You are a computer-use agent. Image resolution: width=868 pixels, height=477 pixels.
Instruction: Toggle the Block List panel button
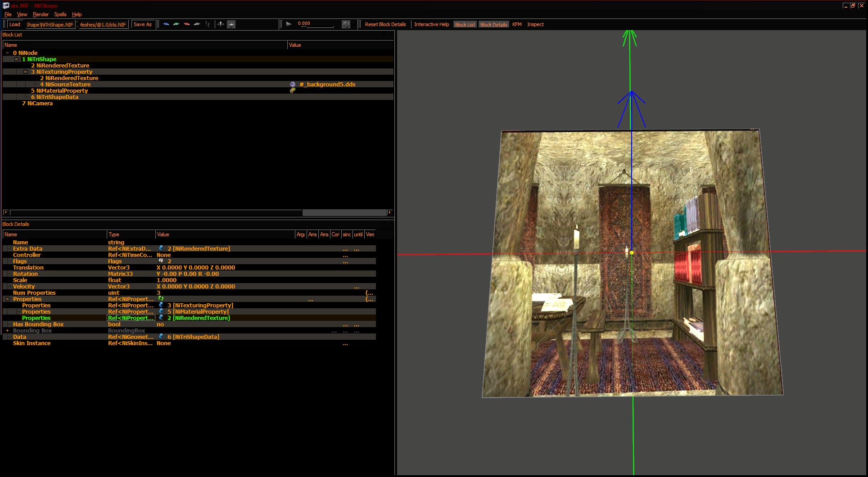(465, 24)
